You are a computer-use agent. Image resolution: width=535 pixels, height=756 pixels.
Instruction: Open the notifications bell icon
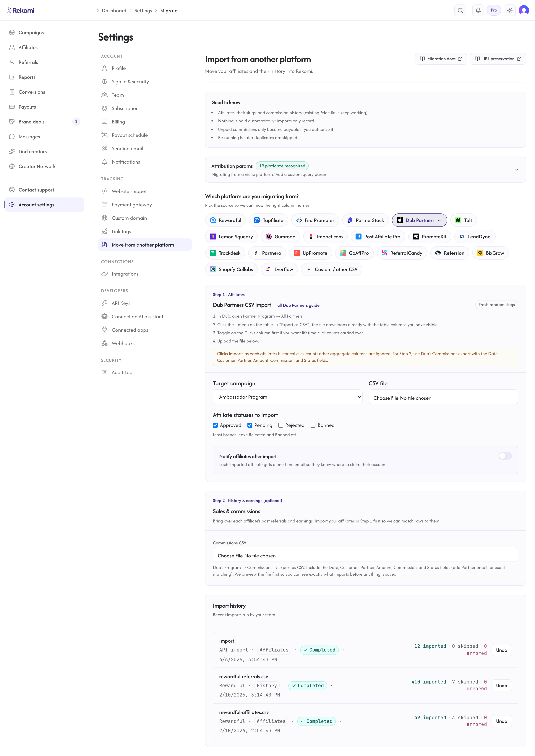point(478,11)
